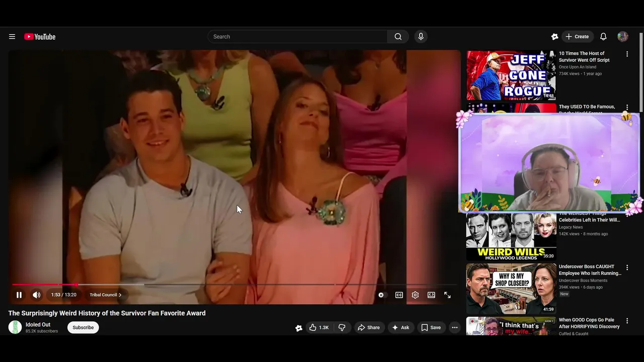
Task: Open the YouTube guide hamburger menu
Action: [x=12, y=37]
